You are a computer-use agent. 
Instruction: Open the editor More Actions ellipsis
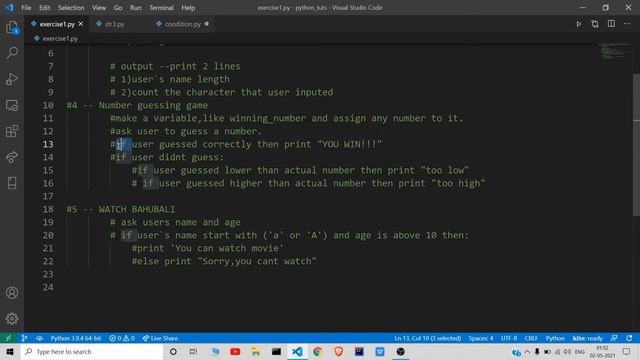pos(627,24)
